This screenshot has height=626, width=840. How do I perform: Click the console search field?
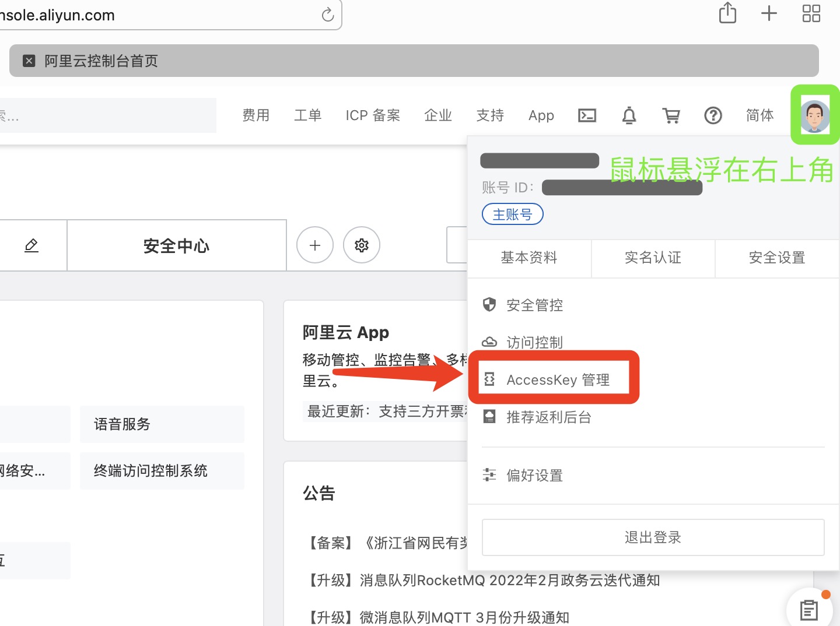pyautogui.click(x=108, y=115)
